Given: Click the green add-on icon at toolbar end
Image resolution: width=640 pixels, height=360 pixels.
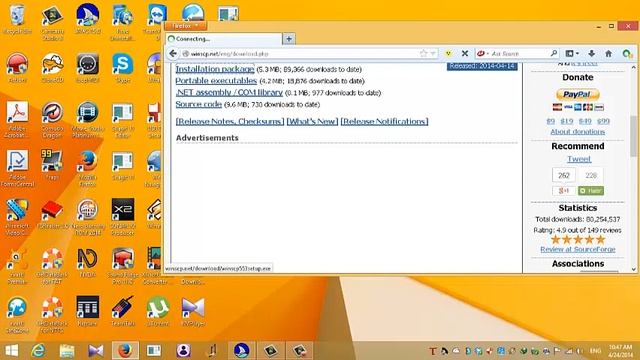Looking at the screenshot, I should pyautogui.click(x=627, y=53).
